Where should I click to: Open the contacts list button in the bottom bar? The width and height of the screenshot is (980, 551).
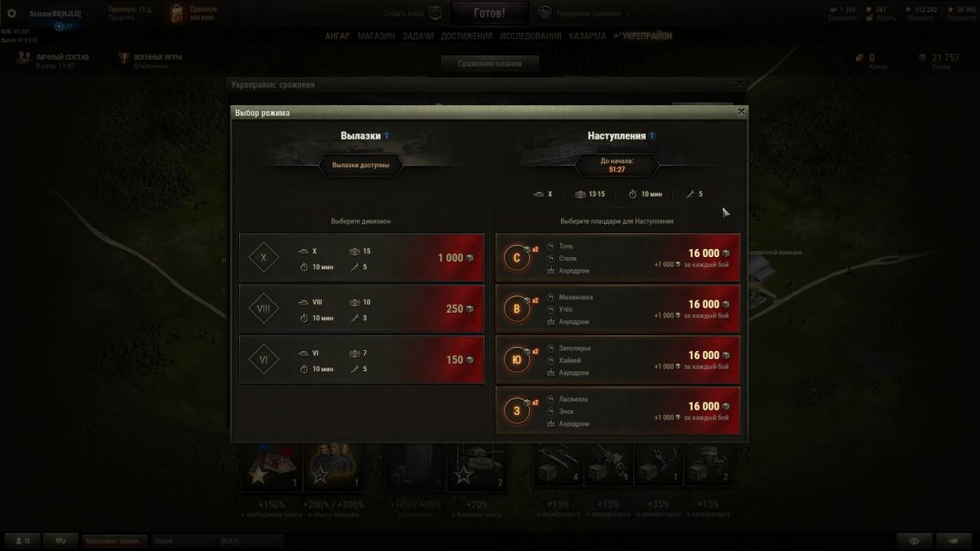(21, 540)
